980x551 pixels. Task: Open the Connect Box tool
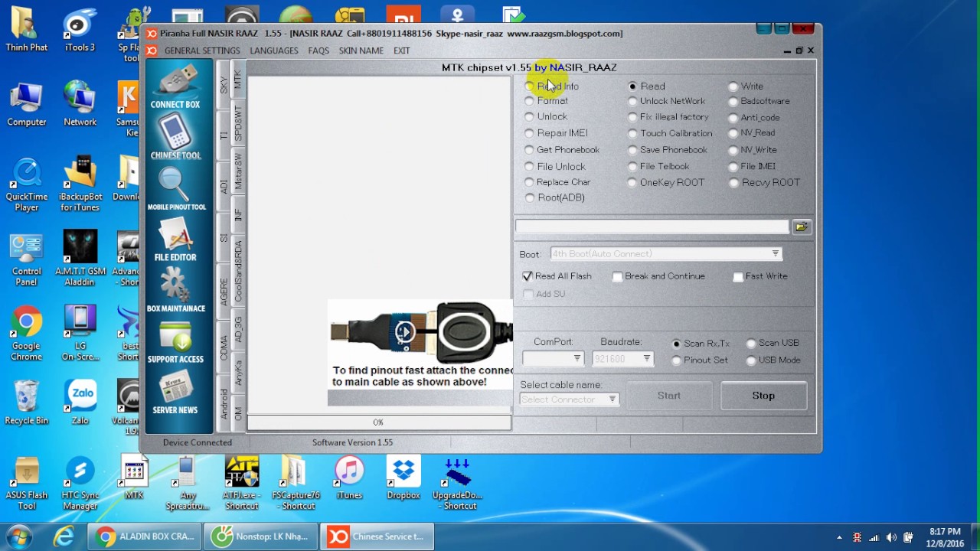coord(175,86)
